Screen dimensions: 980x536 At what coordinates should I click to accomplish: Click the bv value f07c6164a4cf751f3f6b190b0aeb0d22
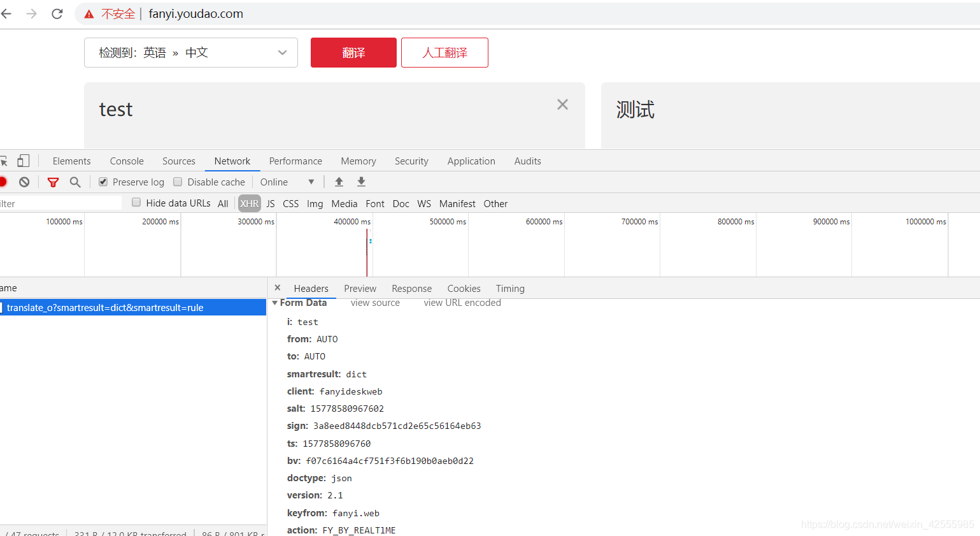[390, 461]
